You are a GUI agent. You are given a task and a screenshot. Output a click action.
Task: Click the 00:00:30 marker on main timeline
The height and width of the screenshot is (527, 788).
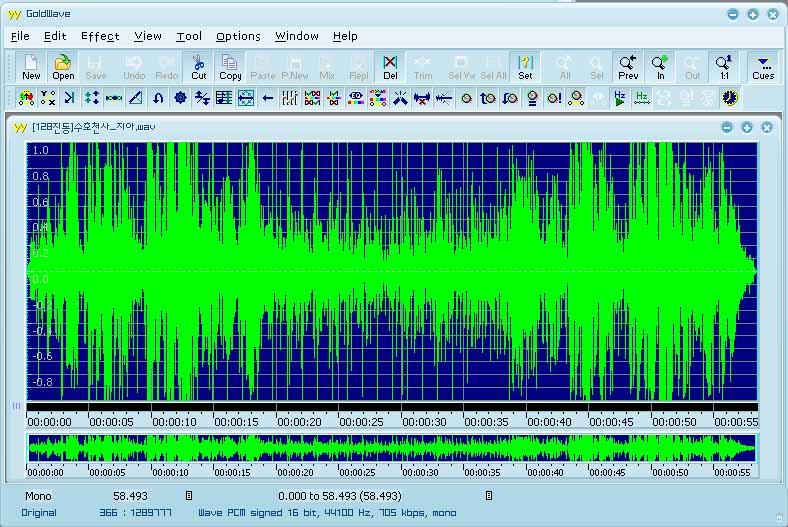[424, 422]
